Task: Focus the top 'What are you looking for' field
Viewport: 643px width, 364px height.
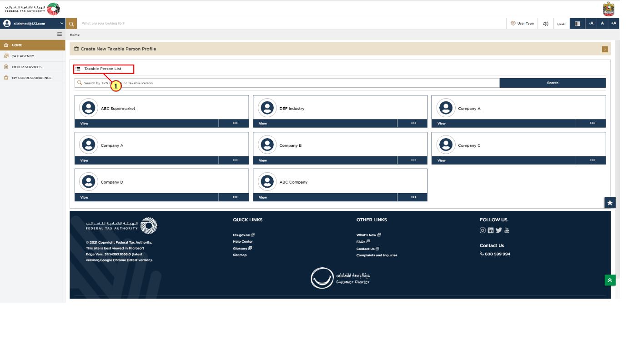Action: tap(291, 23)
